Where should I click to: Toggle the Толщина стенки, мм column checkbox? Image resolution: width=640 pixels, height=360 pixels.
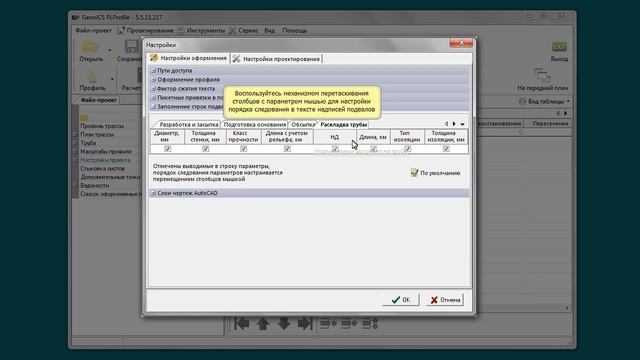205,149
